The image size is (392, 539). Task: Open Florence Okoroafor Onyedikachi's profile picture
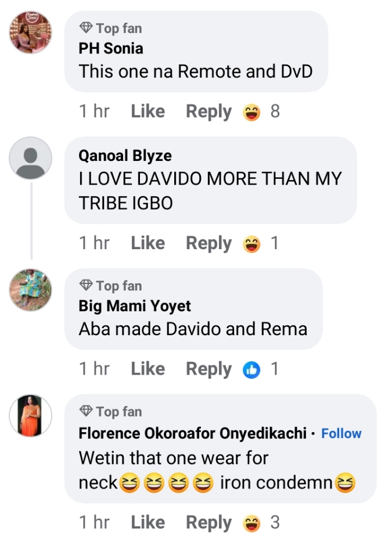(x=31, y=416)
